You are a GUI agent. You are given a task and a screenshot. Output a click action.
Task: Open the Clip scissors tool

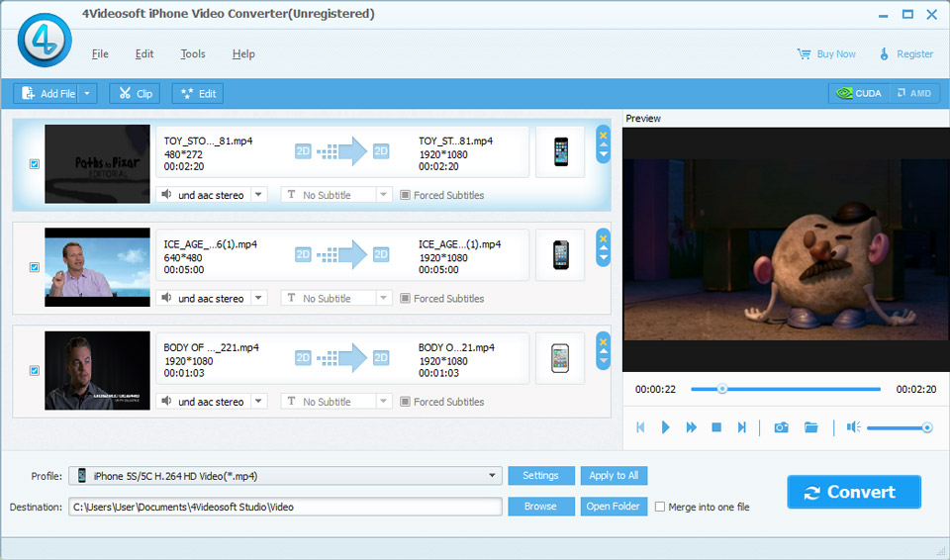tap(135, 93)
